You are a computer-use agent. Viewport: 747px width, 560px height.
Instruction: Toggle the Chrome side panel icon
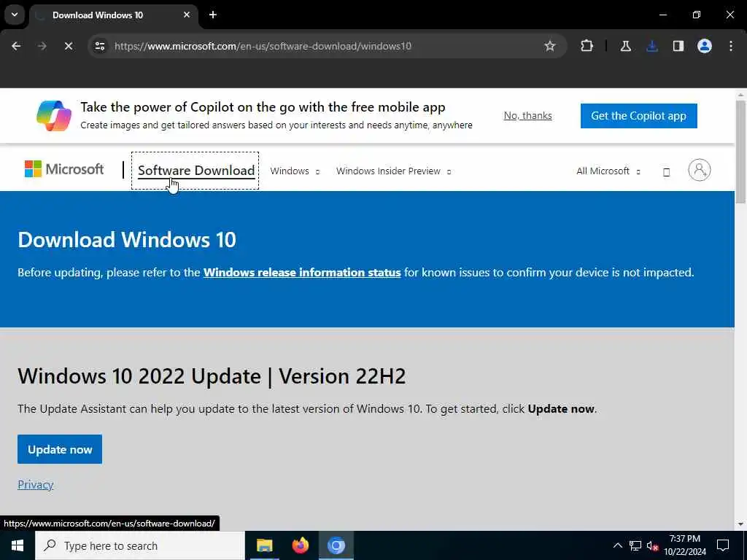click(678, 46)
